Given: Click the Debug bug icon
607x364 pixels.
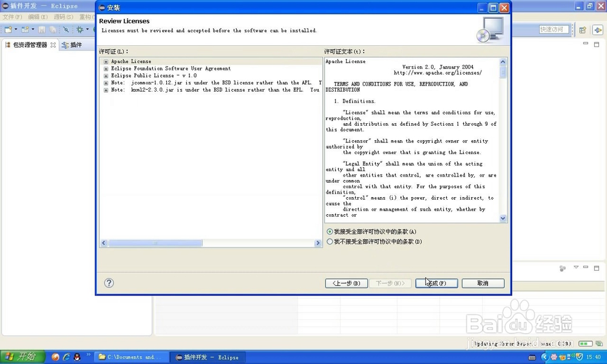Looking at the screenshot, I should coord(80,29).
